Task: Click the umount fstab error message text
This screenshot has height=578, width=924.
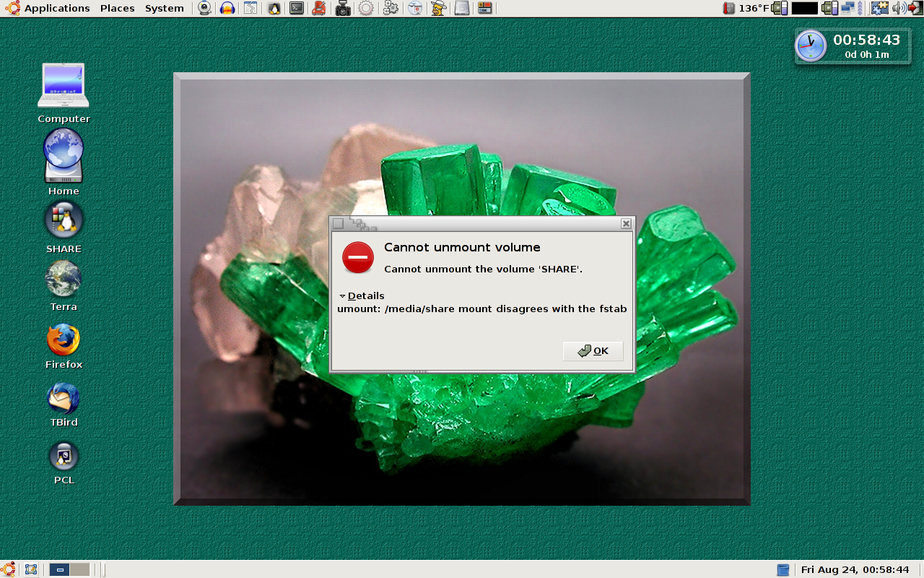Action: tap(481, 309)
